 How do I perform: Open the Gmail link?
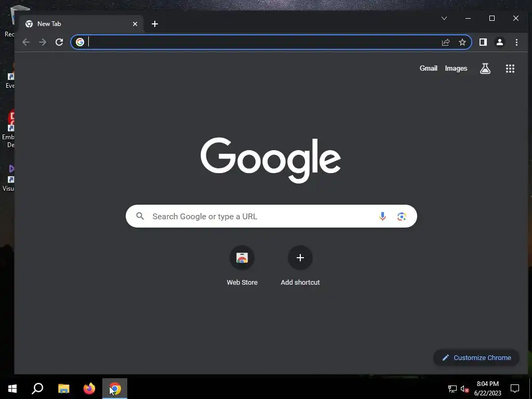pyautogui.click(x=428, y=69)
